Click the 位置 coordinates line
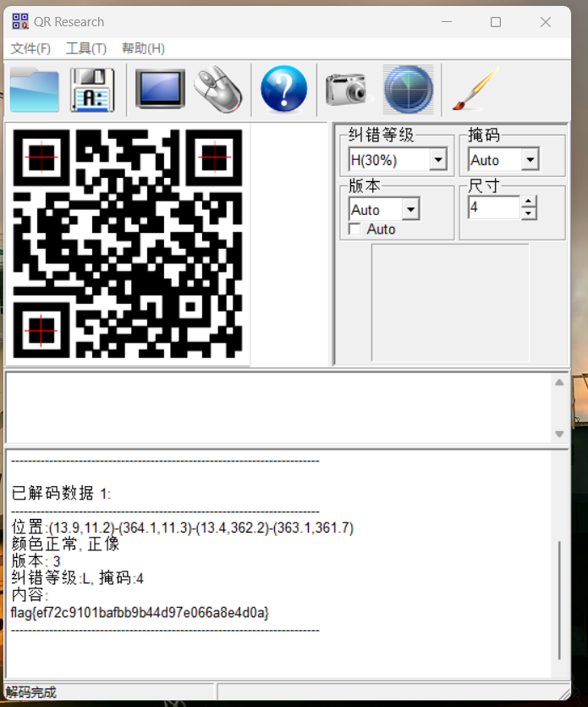The image size is (588, 707). [x=183, y=527]
